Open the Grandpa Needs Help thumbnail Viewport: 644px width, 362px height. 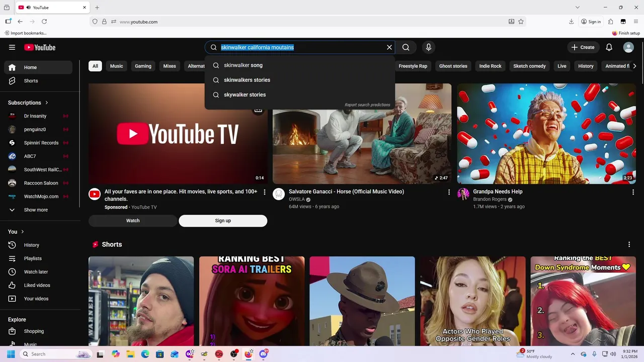(x=546, y=133)
